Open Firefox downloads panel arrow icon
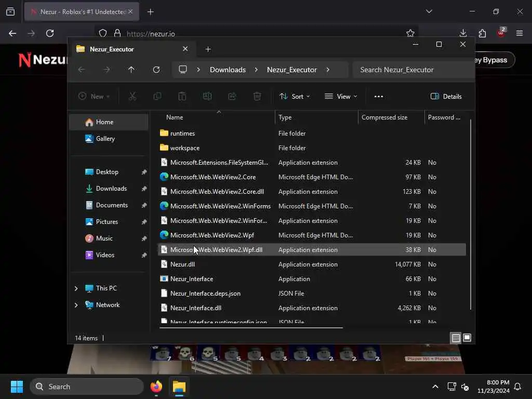532x399 pixels. click(x=463, y=33)
